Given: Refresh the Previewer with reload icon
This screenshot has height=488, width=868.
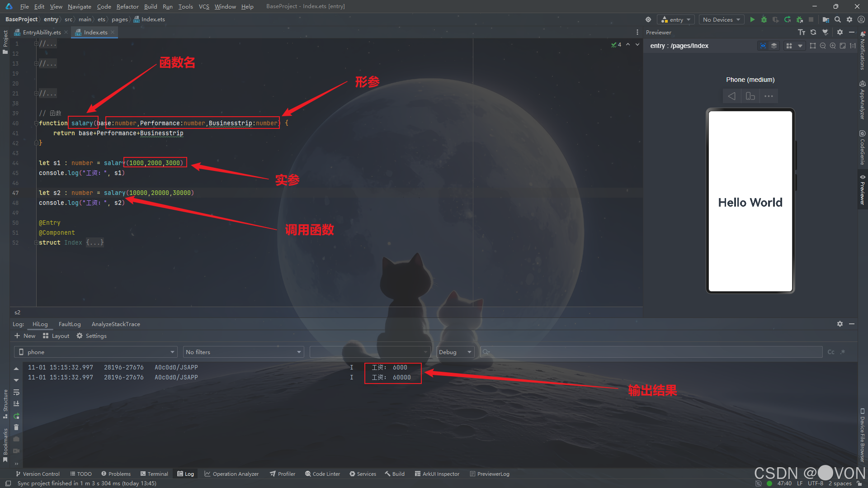Looking at the screenshot, I should [813, 32].
